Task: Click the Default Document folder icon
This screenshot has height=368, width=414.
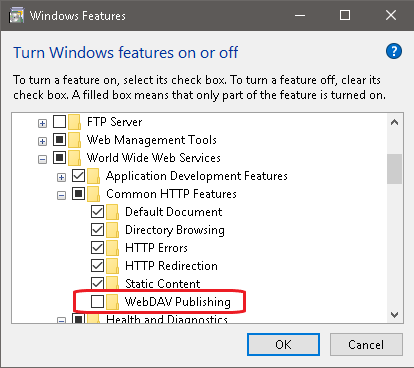Action: [113, 212]
